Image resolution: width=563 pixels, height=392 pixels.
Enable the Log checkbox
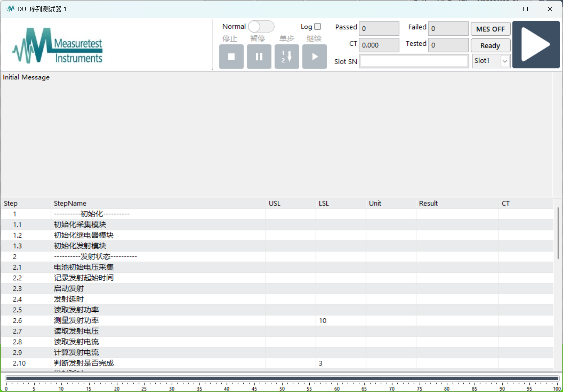click(x=318, y=27)
